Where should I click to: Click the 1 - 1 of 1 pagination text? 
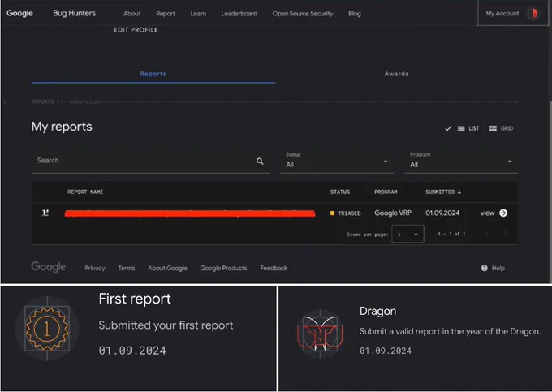tap(451, 234)
